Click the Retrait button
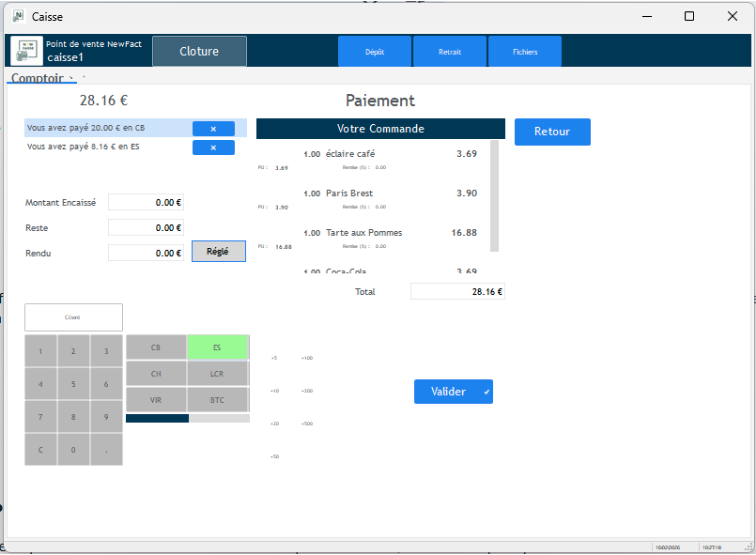The width and height of the screenshot is (756, 555). [450, 52]
